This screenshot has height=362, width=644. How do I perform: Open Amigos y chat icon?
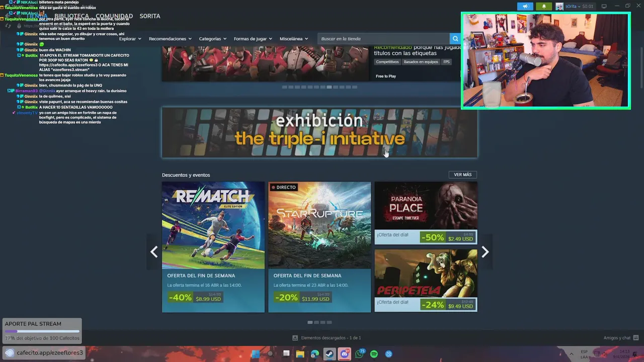(636, 338)
